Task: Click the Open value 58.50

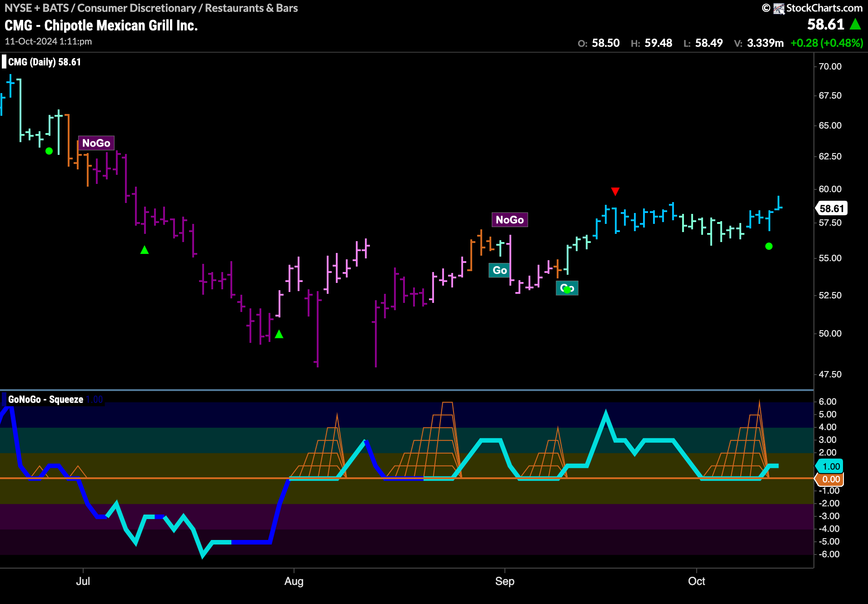Action: click(x=606, y=43)
